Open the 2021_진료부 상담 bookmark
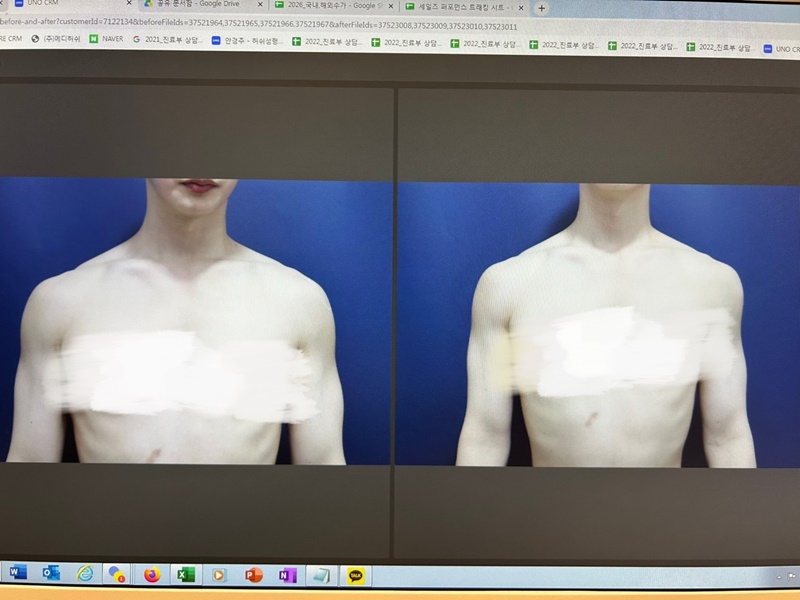Viewport: 800px width, 600px height. tap(168, 39)
